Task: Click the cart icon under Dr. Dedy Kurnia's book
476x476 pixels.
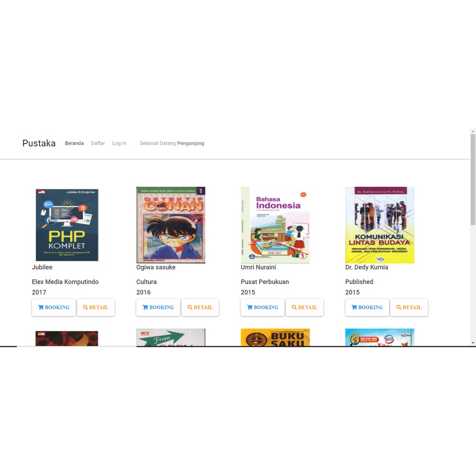Action: click(354, 307)
